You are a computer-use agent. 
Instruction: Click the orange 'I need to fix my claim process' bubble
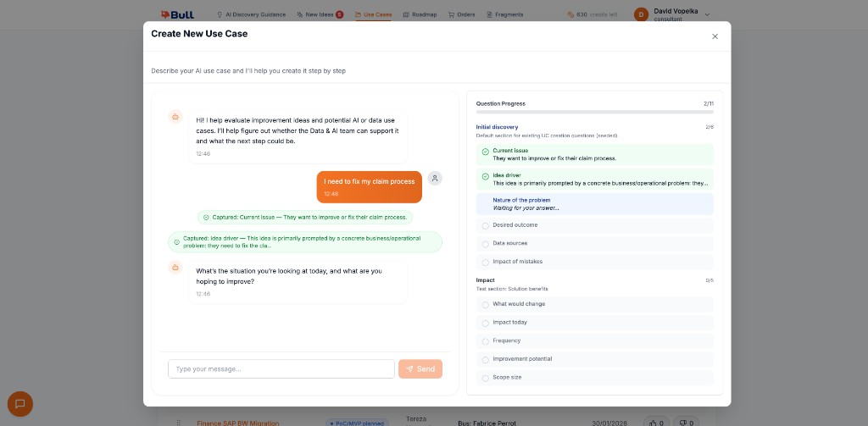[370, 187]
